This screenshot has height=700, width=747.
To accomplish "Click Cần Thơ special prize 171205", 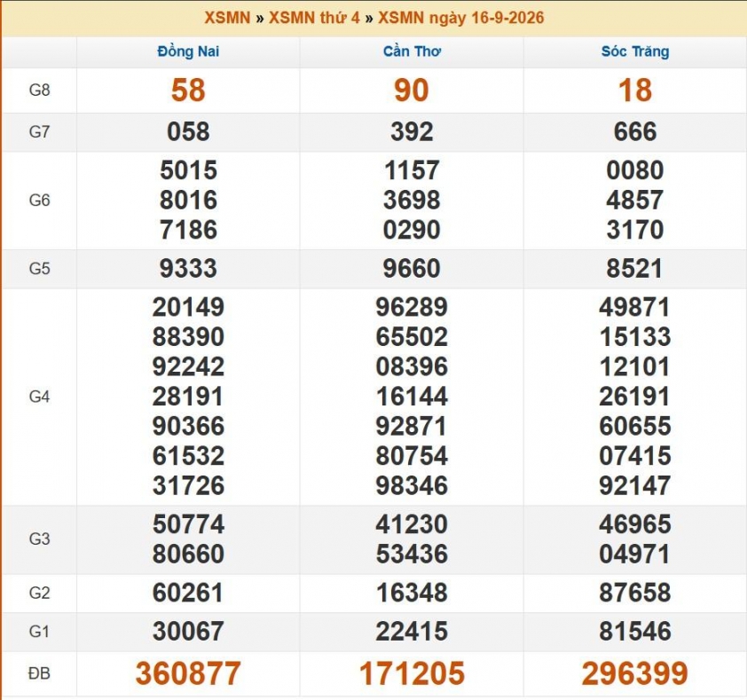I will [x=412, y=673].
